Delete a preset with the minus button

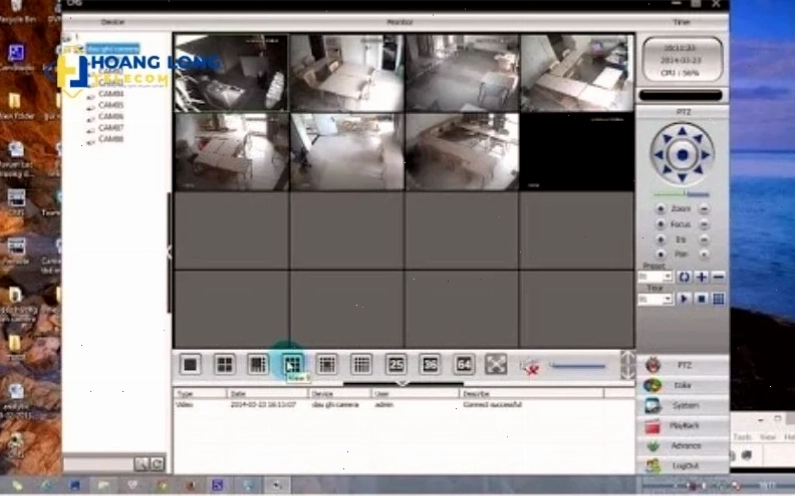[718, 277]
